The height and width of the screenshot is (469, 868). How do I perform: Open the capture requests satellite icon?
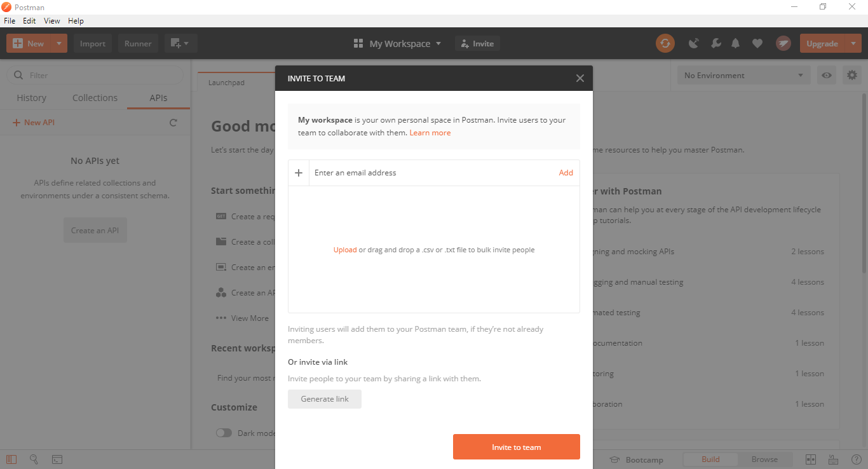(x=694, y=43)
